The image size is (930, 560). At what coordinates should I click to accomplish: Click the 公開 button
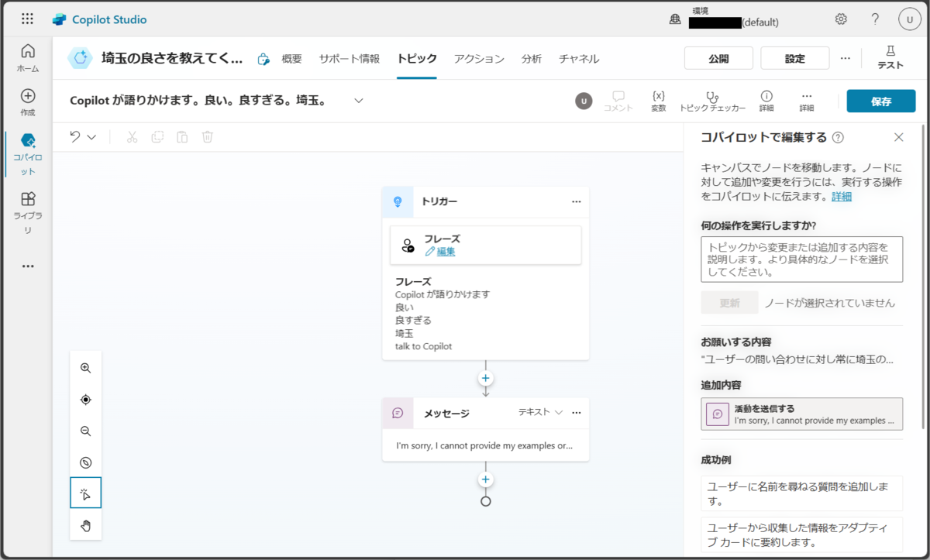tap(718, 58)
